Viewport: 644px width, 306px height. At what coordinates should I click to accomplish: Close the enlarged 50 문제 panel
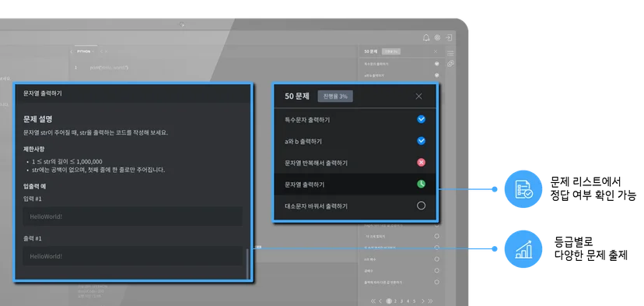[418, 97]
